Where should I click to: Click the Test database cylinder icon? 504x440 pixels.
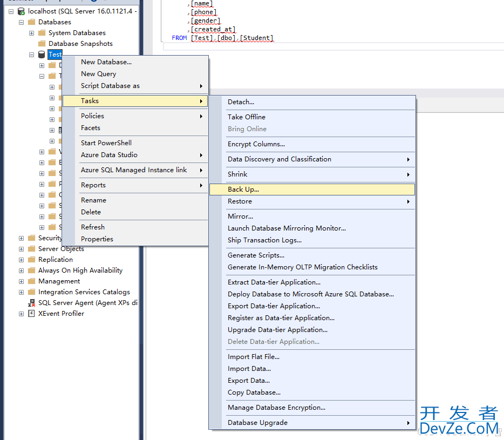tap(42, 55)
